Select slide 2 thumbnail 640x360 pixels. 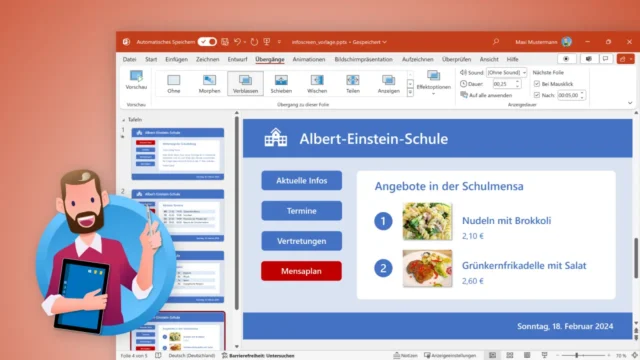[178, 216]
